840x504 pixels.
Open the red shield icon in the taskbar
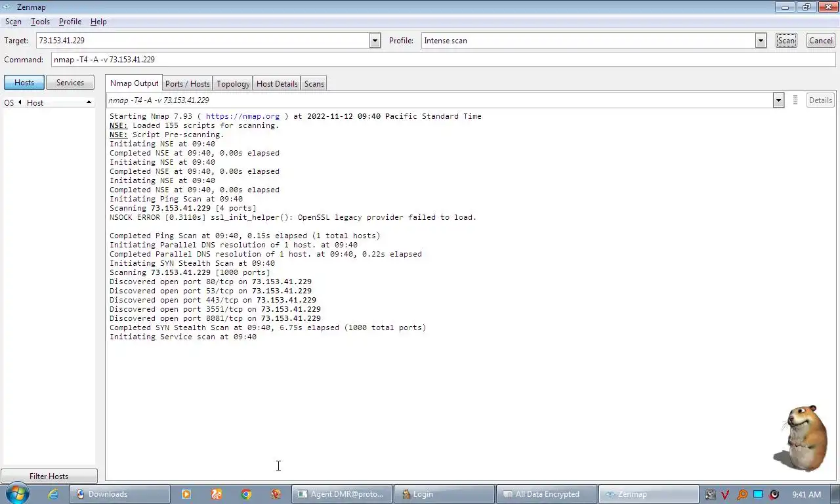[x=276, y=494]
